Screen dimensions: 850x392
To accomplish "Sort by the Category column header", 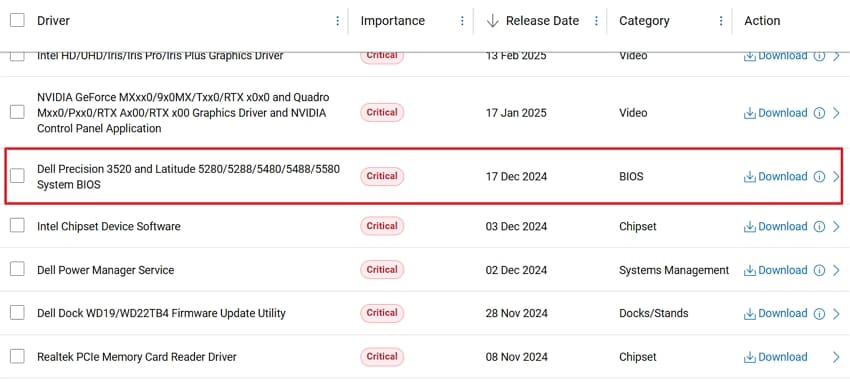I will (644, 21).
